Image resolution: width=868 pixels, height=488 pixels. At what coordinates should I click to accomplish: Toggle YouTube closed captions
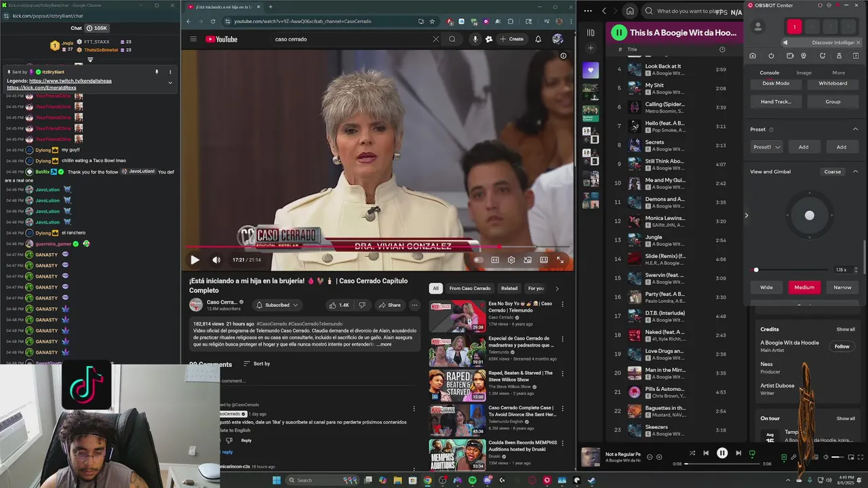(495, 260)
